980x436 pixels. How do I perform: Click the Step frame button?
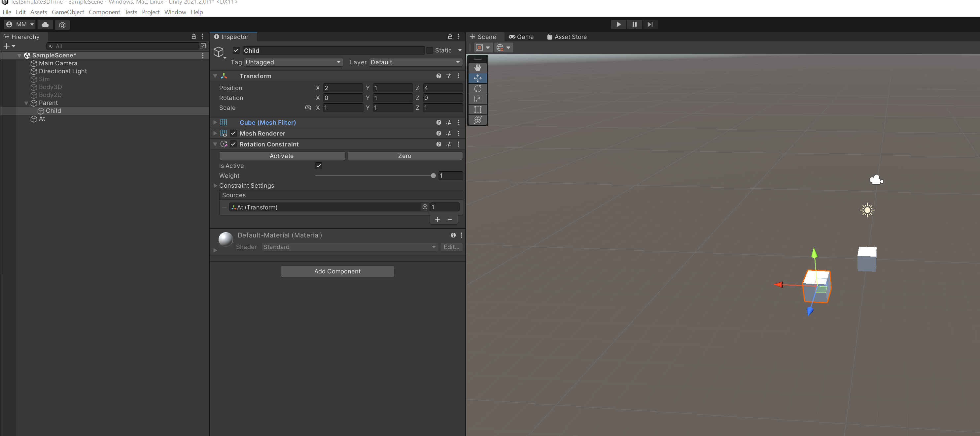(650, 24)
